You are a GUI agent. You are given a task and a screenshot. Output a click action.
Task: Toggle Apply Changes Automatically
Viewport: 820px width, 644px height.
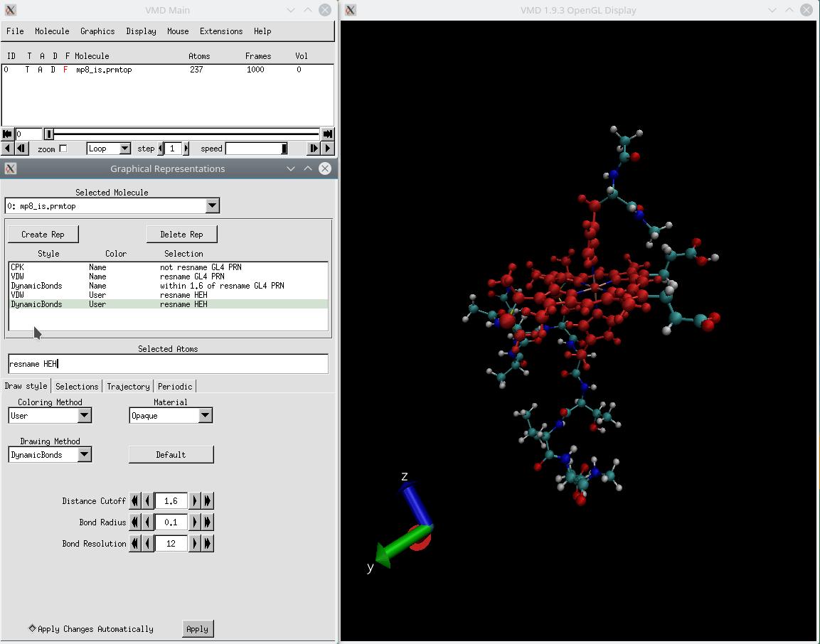31,628
